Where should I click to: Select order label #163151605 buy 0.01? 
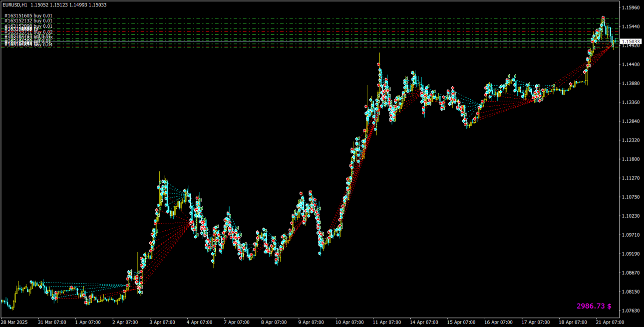pyautogui.click(x=28, y=16)
